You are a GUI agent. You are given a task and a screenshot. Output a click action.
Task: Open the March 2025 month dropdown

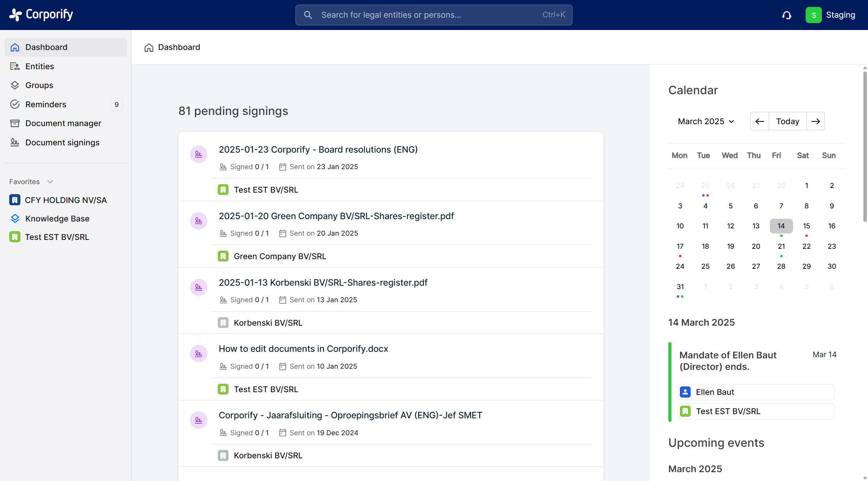pos(706,121)
